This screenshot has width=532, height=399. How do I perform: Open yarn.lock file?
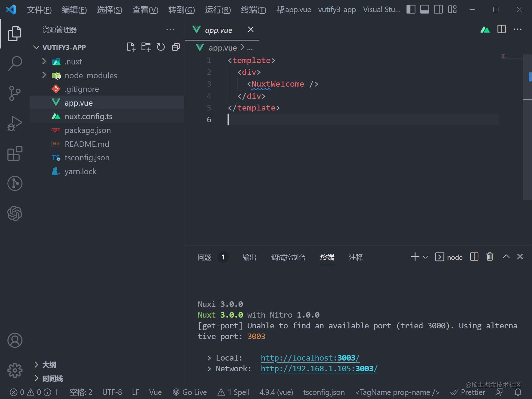tap(107, 171)
